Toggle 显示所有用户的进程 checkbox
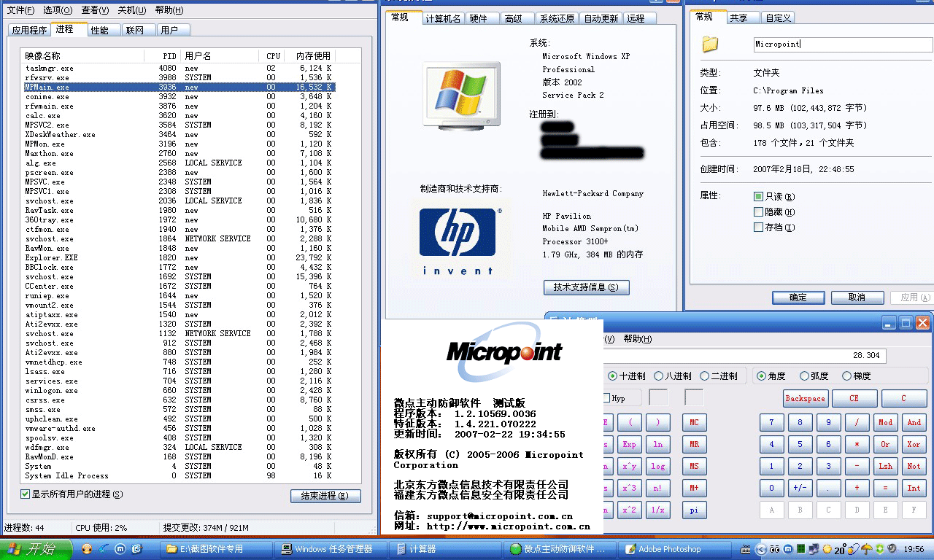Viewport: 934px width, 560px height. 26,494
